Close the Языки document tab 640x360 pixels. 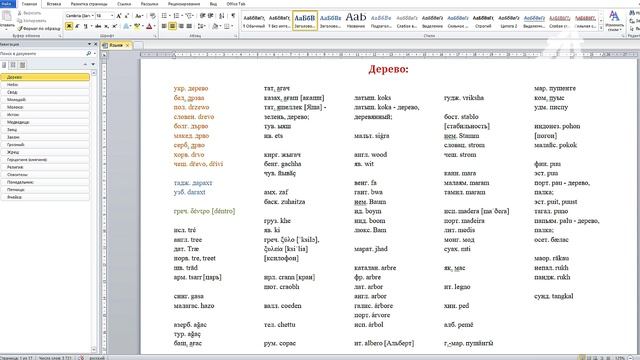[x=127, y=45]
